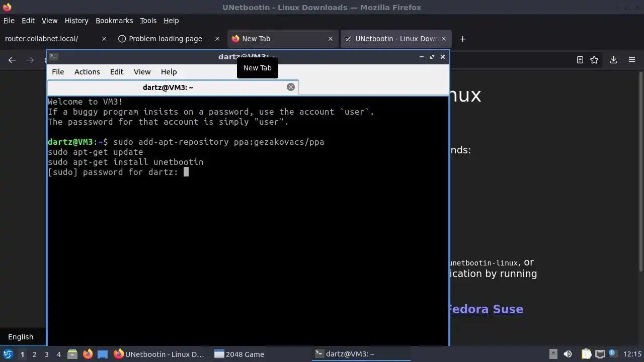Image resolution: width=644 pixels, height=362 pixels.
Task: Open the application launcher menu on taskbar
Action: point(8,354)
